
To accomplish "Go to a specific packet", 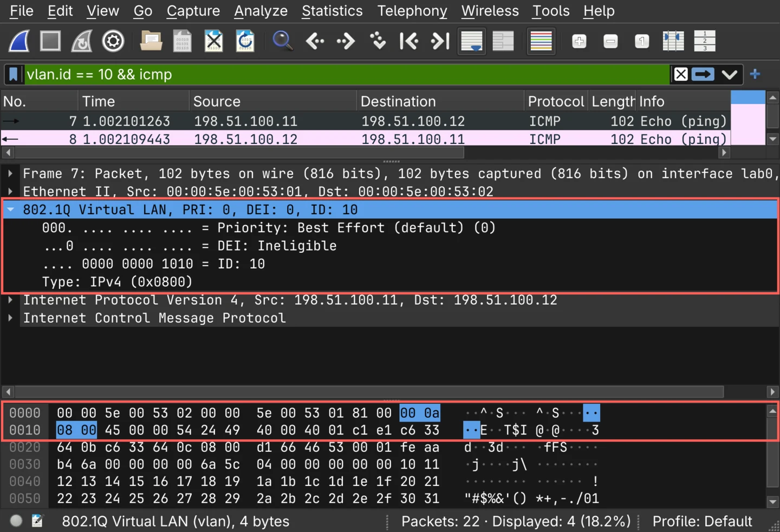I will [378, 41].
